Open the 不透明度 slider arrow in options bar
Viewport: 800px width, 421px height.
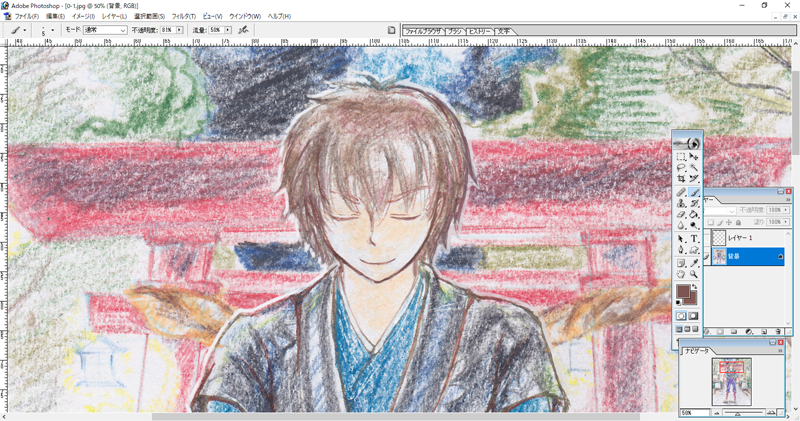coord(179,30)
